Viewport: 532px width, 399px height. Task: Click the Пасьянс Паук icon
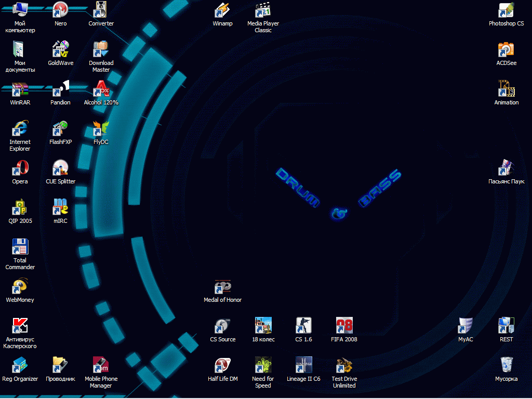pyautogui.click(x=506, y=168)
